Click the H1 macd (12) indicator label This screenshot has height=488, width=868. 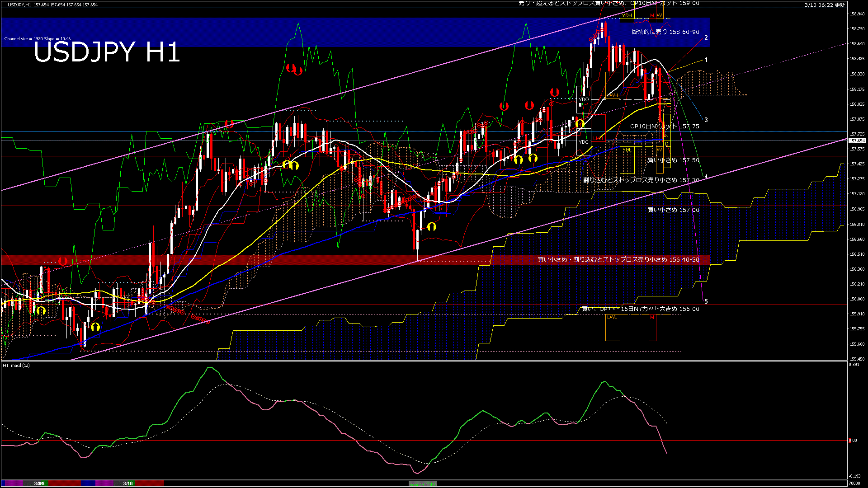tap(16, 365)
